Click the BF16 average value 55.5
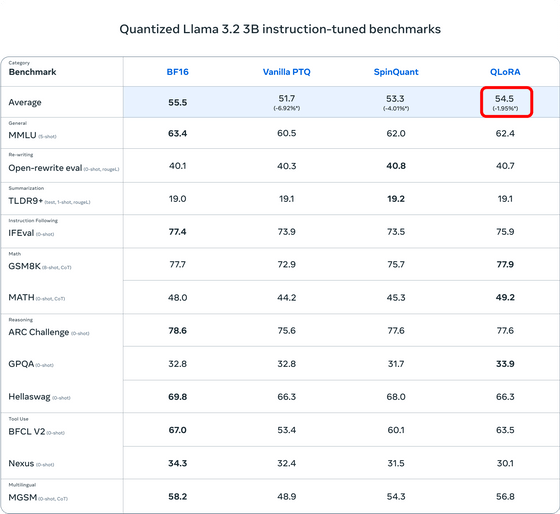This screenshot has width=560, height=514. [x=178, y=103]
